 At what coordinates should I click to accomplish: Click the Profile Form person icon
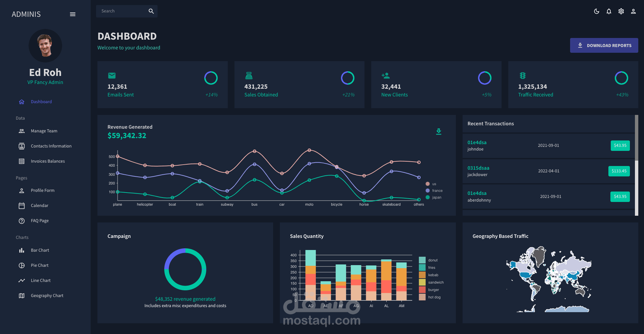(x=22, y=191)
